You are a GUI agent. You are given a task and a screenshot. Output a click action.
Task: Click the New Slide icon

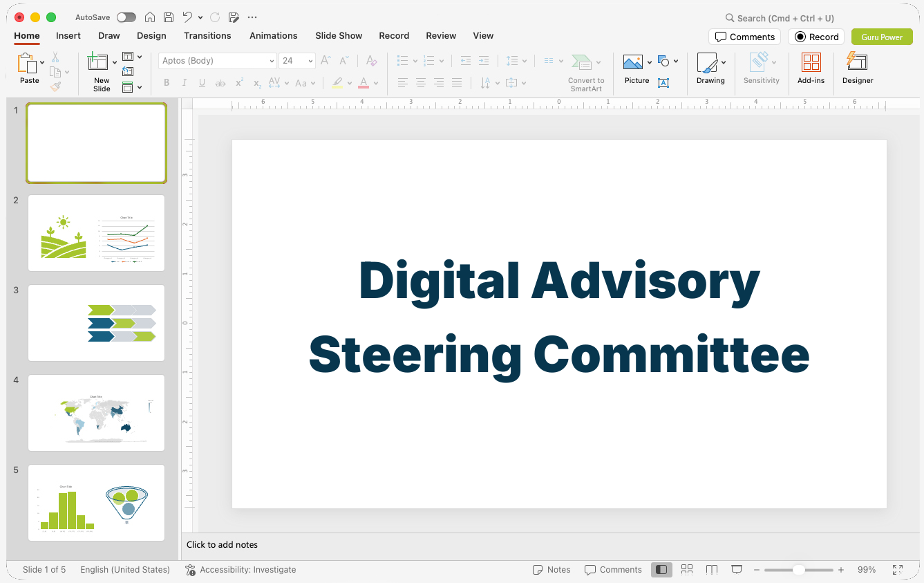[97, 62]
